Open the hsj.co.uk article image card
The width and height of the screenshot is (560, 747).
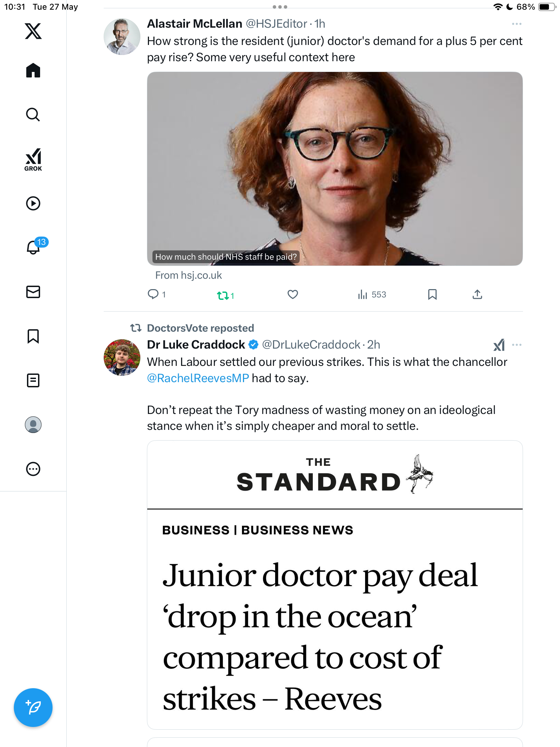point(335,169)
